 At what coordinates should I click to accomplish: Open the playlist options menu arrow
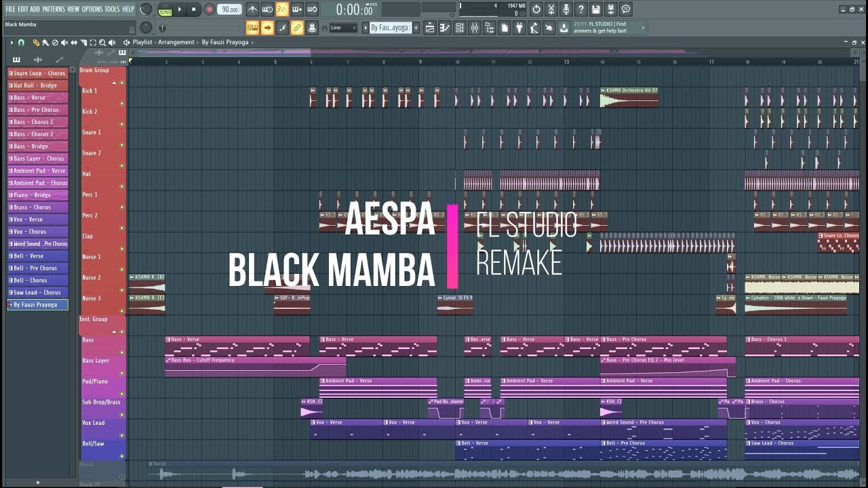point(12,42)
